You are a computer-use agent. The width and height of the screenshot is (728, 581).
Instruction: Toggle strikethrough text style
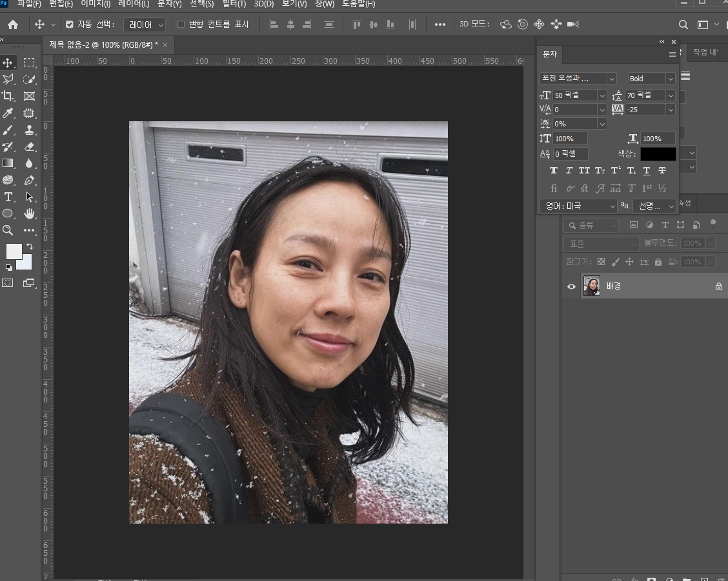(x=662, y=171)
